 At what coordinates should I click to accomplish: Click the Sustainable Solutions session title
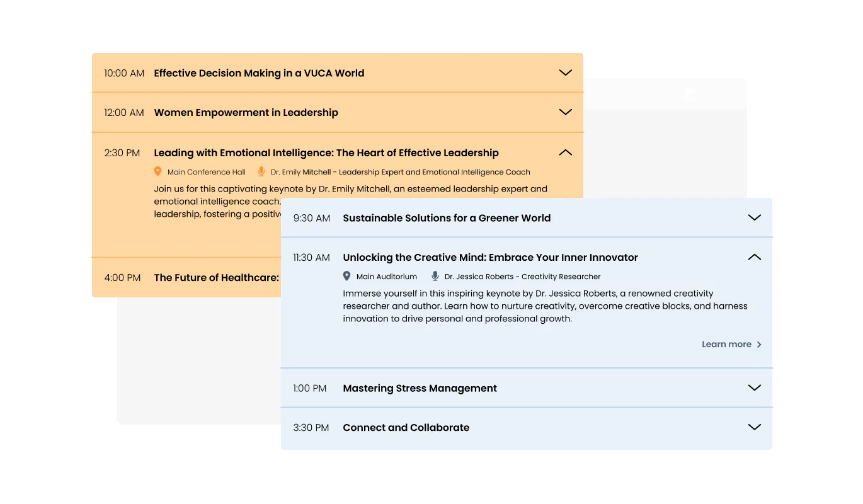[446, 218]
